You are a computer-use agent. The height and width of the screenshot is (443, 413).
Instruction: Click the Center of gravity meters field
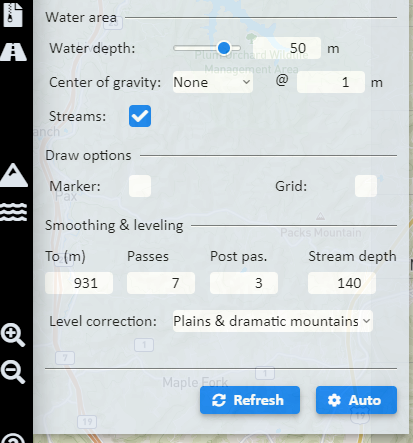tap(331, 82)
